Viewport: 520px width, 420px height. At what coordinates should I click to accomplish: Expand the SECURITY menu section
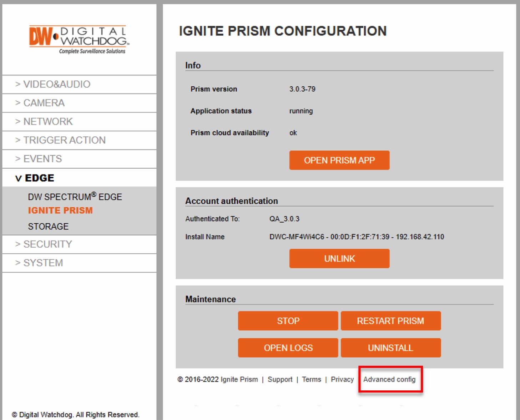point(79,244)
